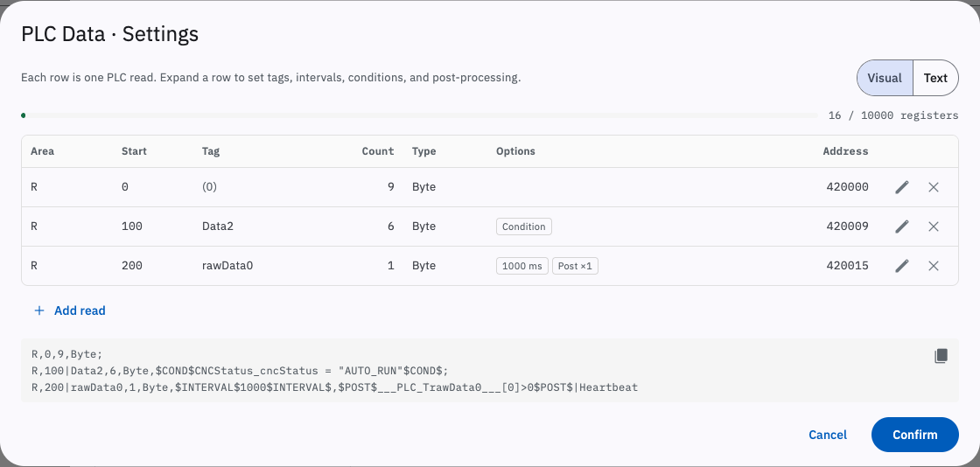Click the start value 100
The height and width of the screenshot is (467, 980).
click(132, 227)
